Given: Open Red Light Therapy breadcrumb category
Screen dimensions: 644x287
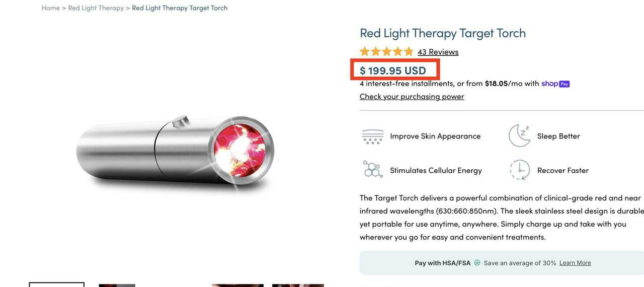Looking at the screenshot, I should click(96, 8).
